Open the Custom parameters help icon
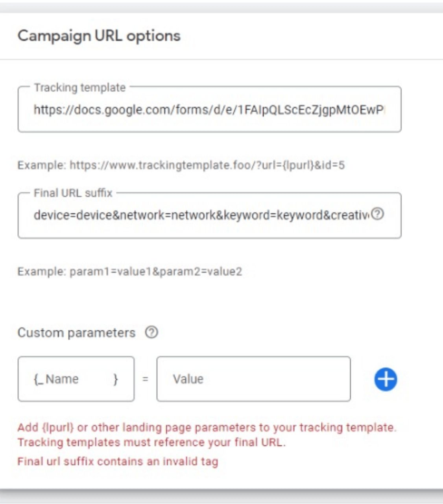The height and width of the screenshot is (504, 443). click(151, 333)
